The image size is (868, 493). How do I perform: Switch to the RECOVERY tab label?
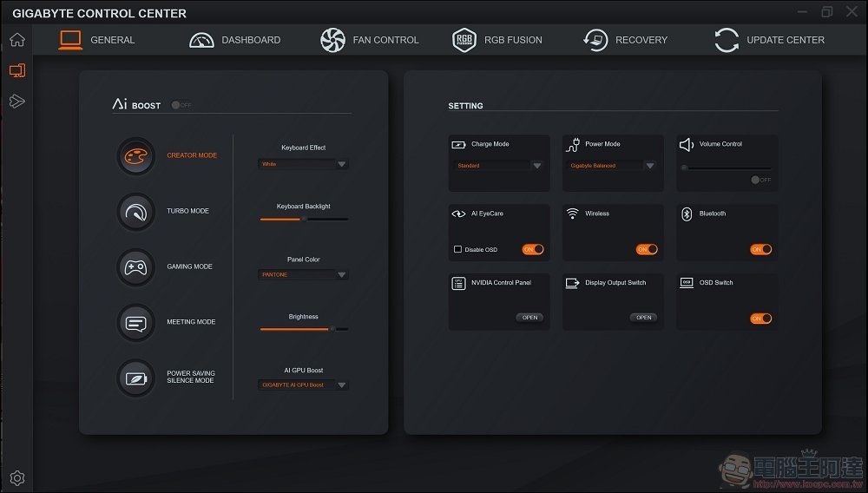tap(641, 40)
